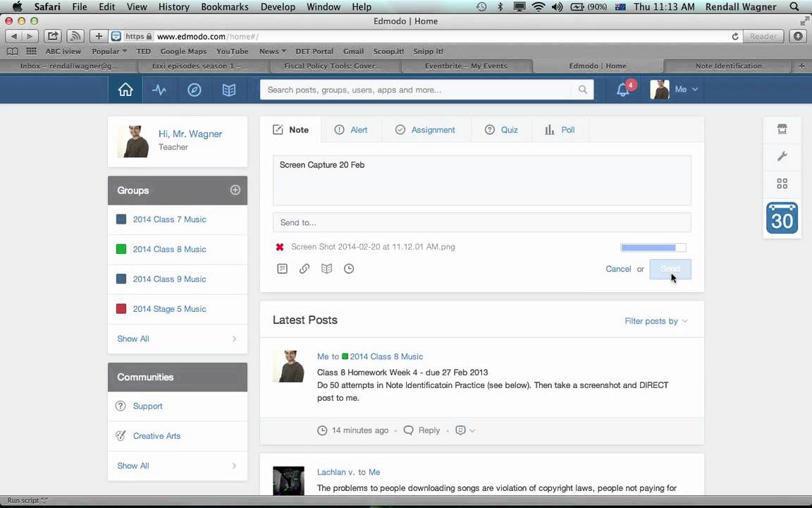Click the search magnifier icon in Edmodo
Image resolution: width=812 pixels, height=508 pixels.
click(x=583, y=90)
